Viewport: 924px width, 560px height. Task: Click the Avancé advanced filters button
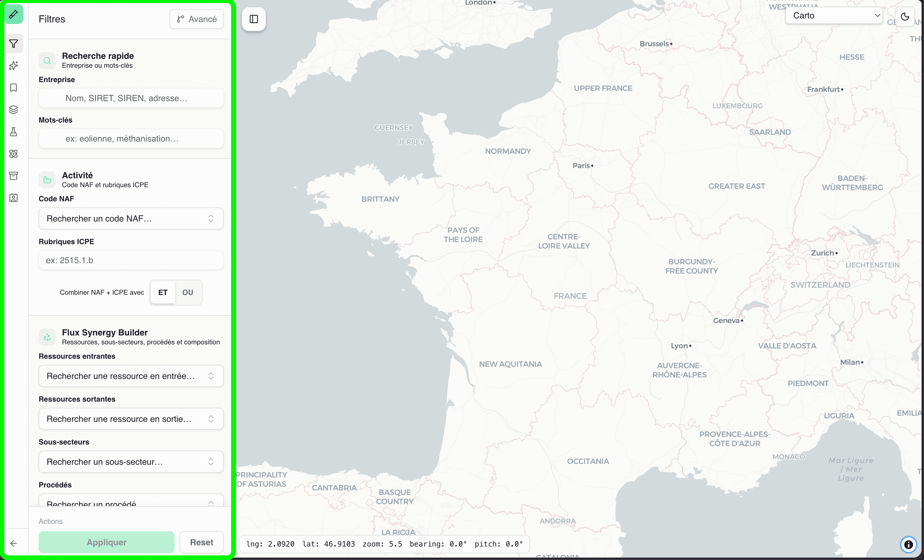197,19
